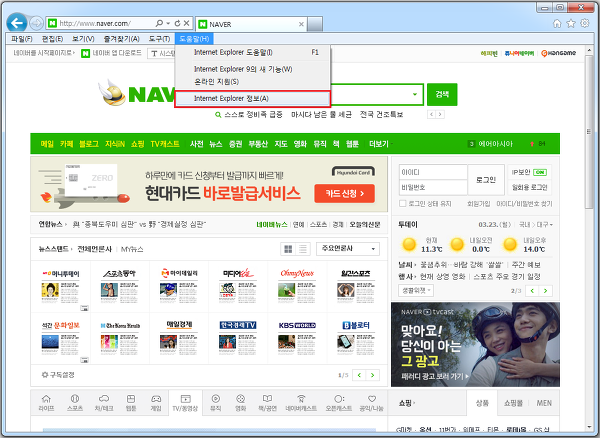This screenshot has height=438, width=600.
Task: Switch newsstand to list view icon
Action: coord(303,249)
